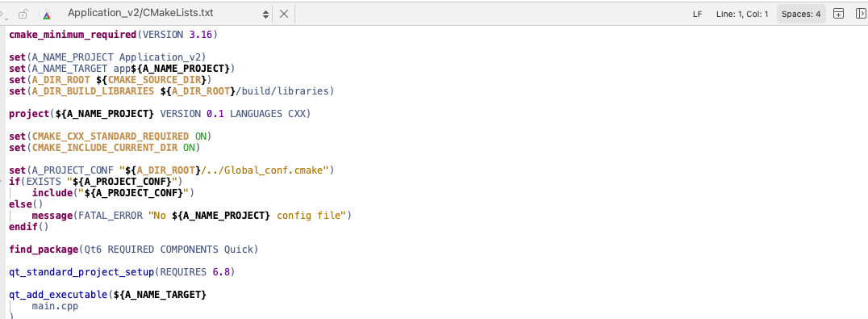
Task: Place cursor on cmake_minimum_required keyword
Action: [x=73, y=35]
